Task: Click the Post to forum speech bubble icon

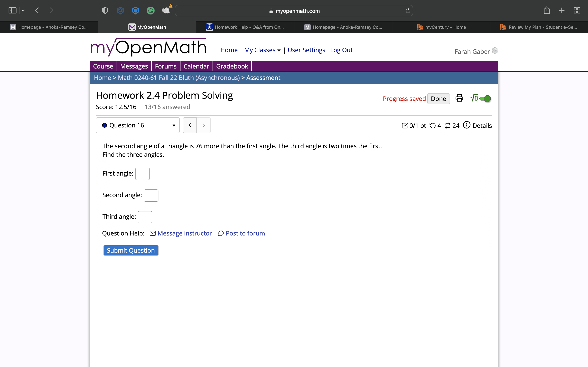Action: click(221, 233)
